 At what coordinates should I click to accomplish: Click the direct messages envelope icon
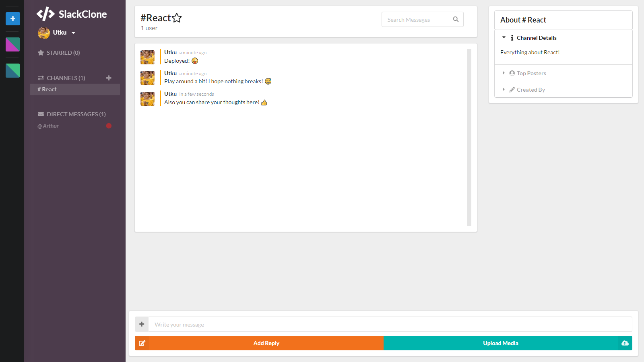41,114
